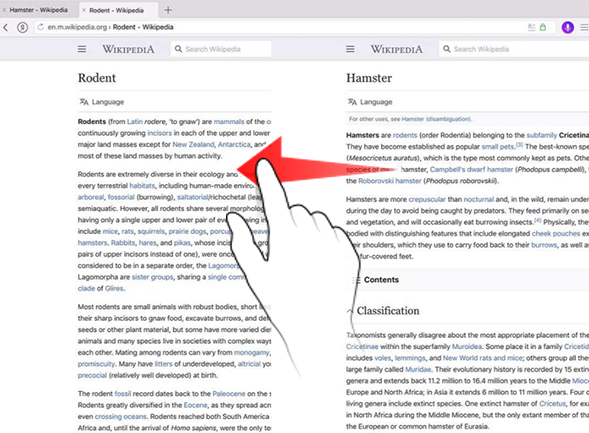Open the fossorial link
Image resolution: width=589 pixels, height=433 pixels.
tap(121, 197)
